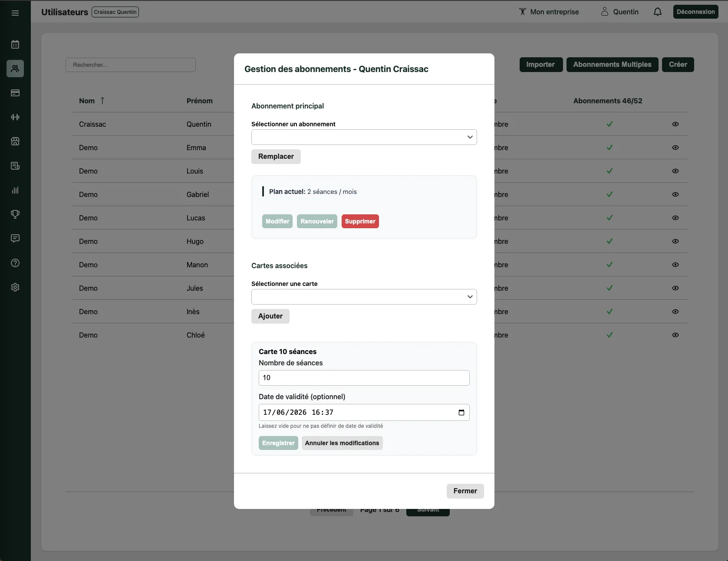Toggle the eye icon in the Chloé row
The height and width of the screenshot is (561, 728).
pyautogui.click(x=675, y=335)
